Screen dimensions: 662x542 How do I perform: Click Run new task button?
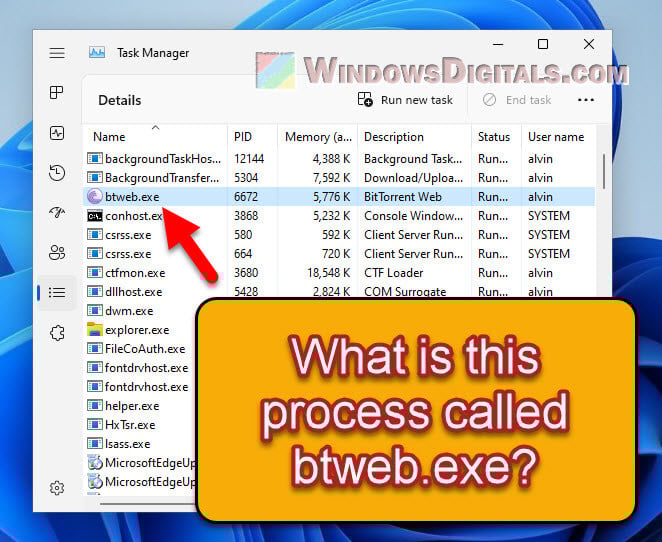click(405, 100)
